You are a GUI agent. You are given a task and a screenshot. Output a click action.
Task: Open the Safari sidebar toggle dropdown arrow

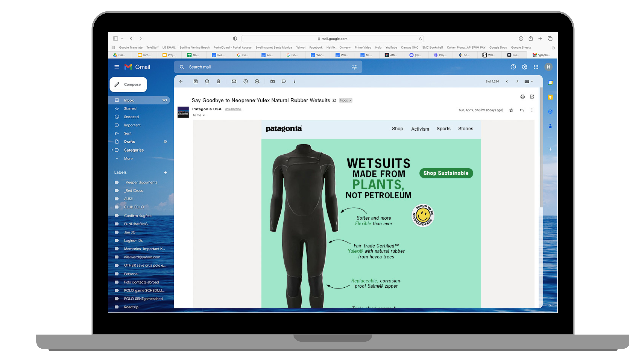coord(122,39)
